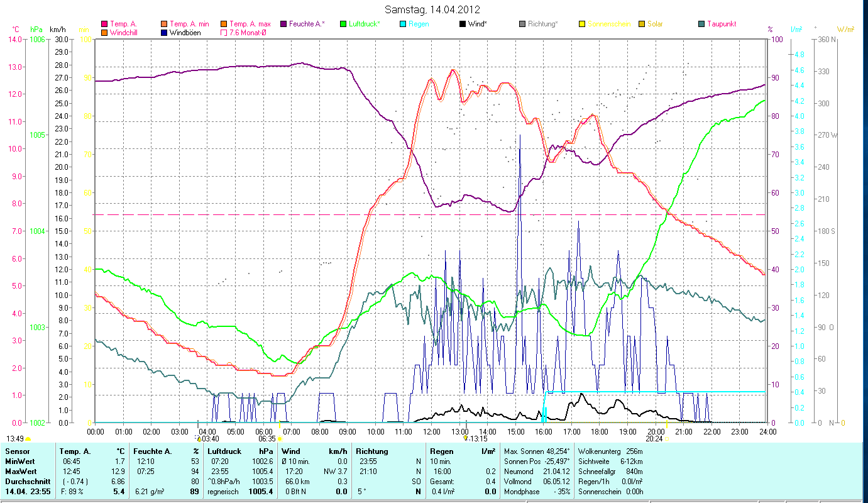
Task: Click the Temp. A. max legend swatch
Action: pyautogui.click(x=224, y=24)
